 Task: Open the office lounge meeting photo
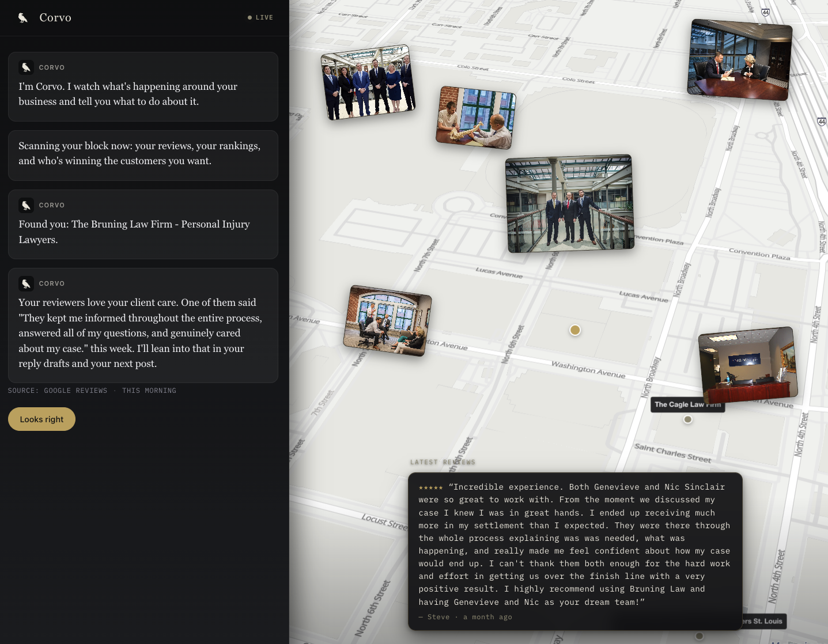387,320
